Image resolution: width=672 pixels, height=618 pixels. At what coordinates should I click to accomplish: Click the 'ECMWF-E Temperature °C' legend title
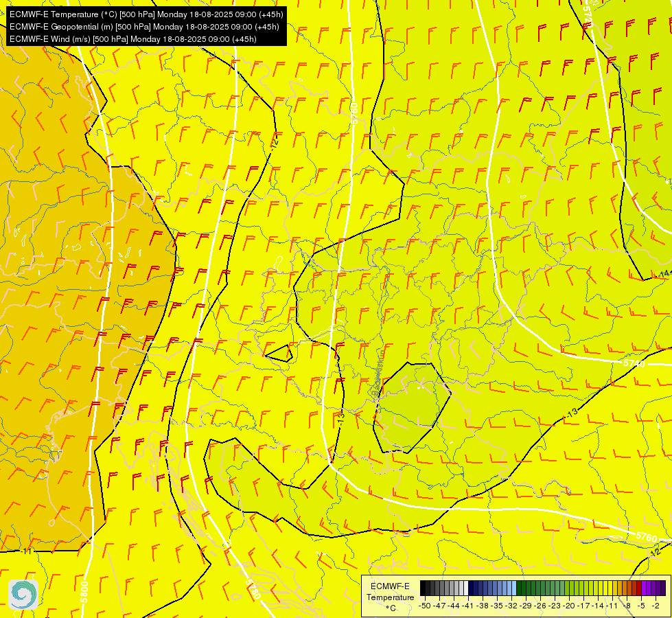pos(390,597)
